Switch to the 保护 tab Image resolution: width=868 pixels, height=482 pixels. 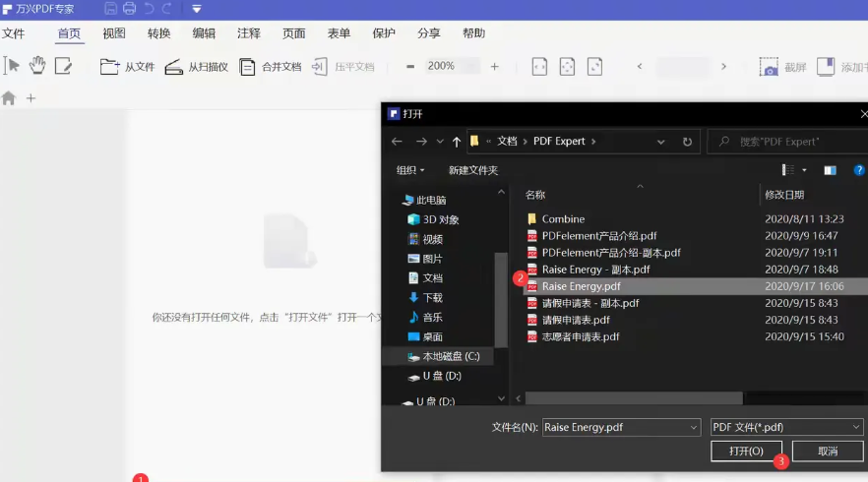(384, 33)
